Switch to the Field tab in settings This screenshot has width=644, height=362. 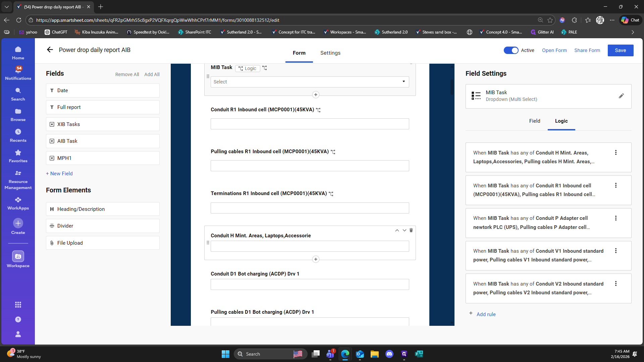point(535,121)
